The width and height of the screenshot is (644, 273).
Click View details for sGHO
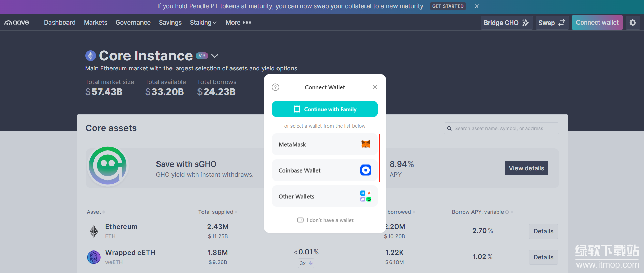point(526,168)
